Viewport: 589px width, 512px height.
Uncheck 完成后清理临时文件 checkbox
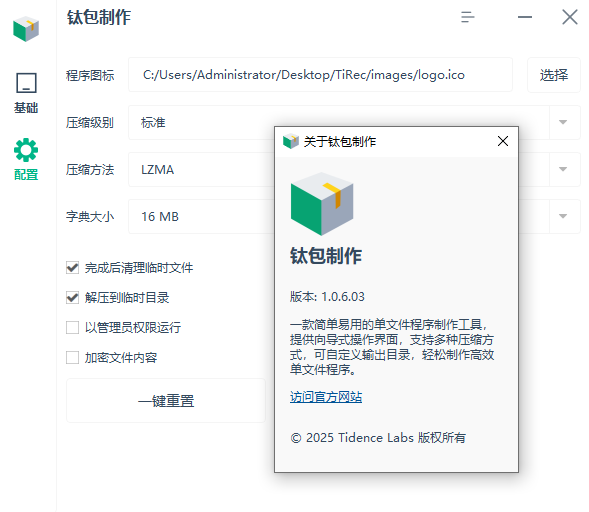(72, 268)
